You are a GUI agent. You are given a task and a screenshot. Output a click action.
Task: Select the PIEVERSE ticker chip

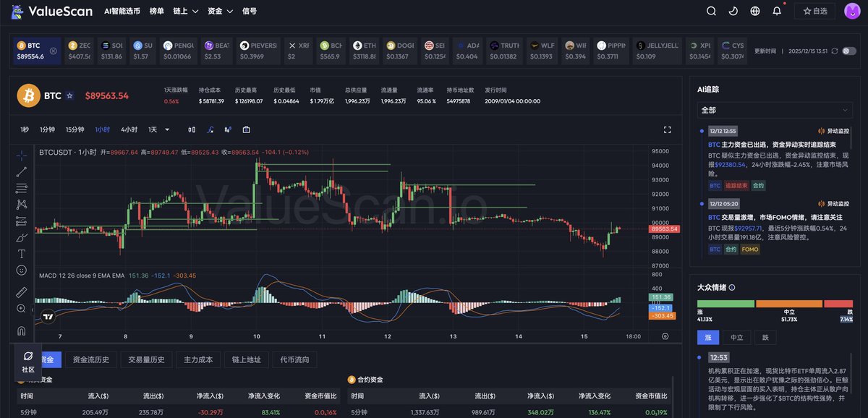point(258,51)
